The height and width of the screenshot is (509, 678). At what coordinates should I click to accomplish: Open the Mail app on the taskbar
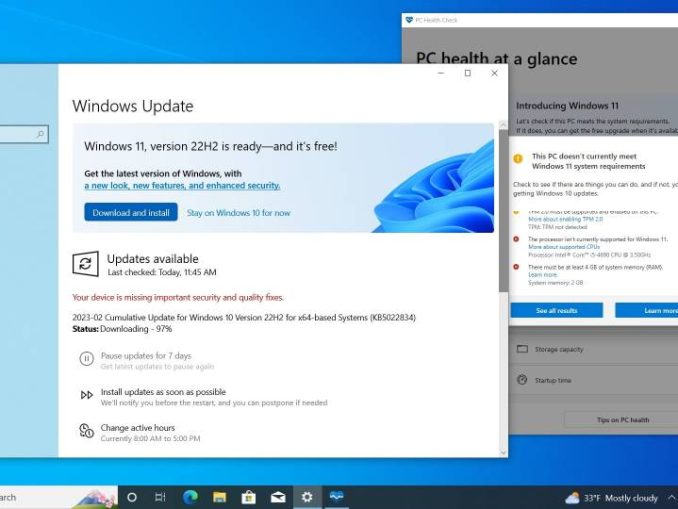click(277, 497)
